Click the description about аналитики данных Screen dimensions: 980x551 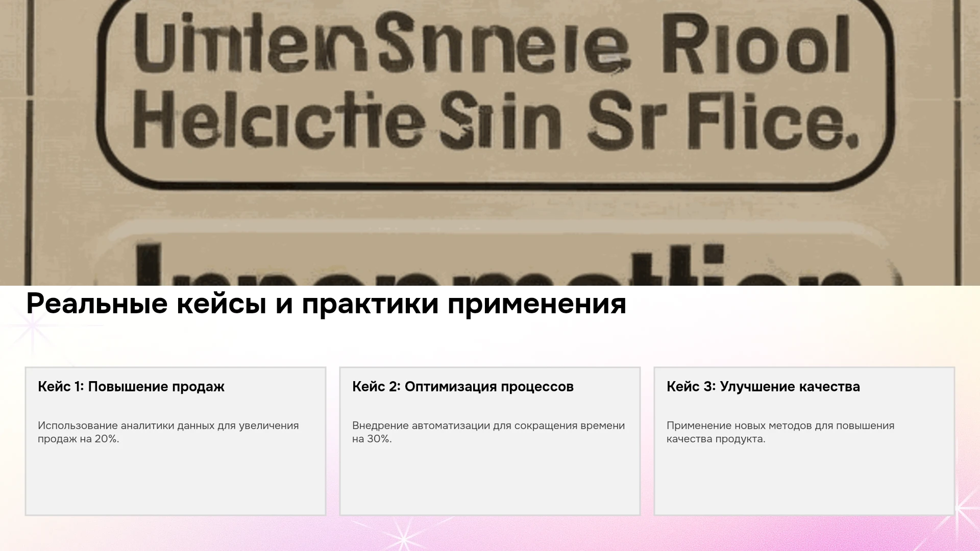(x=168, y=432)
